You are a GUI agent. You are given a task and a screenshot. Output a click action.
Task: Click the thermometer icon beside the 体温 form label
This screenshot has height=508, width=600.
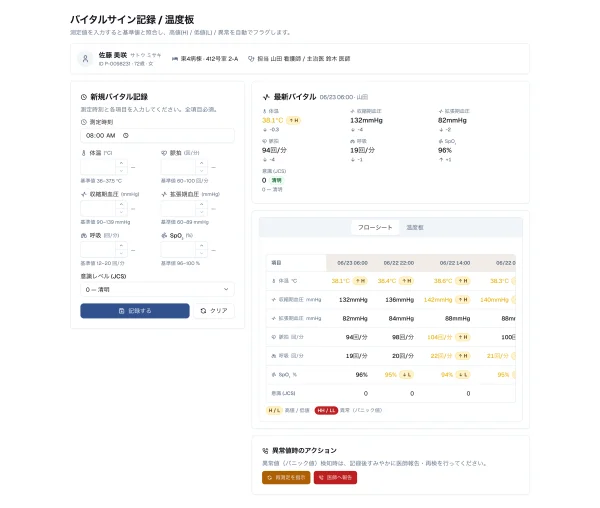83,153
